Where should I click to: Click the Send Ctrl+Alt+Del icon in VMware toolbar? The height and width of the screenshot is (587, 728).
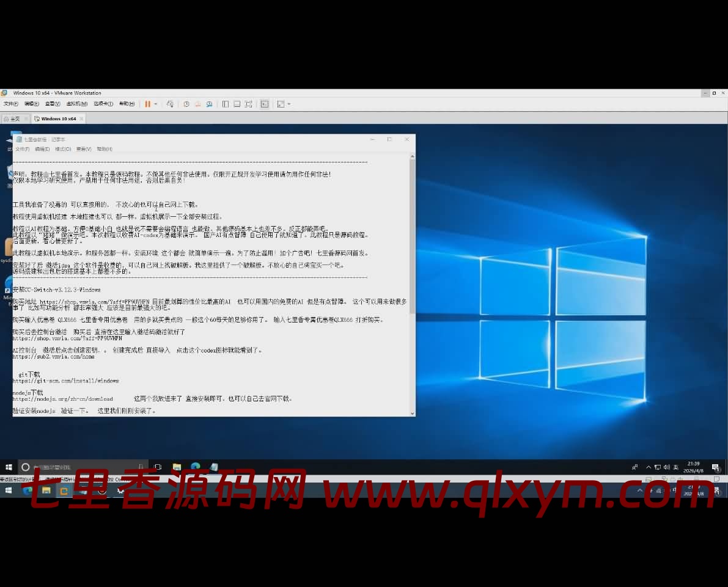(x=170, y=104)
